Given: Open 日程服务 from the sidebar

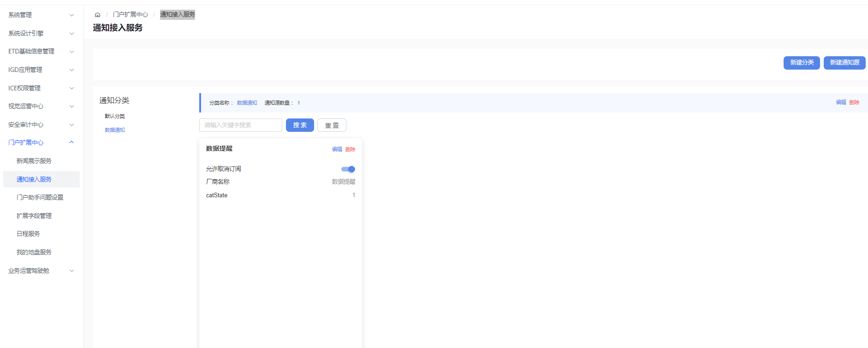Looking at the screenshot, I should point(29,234).
